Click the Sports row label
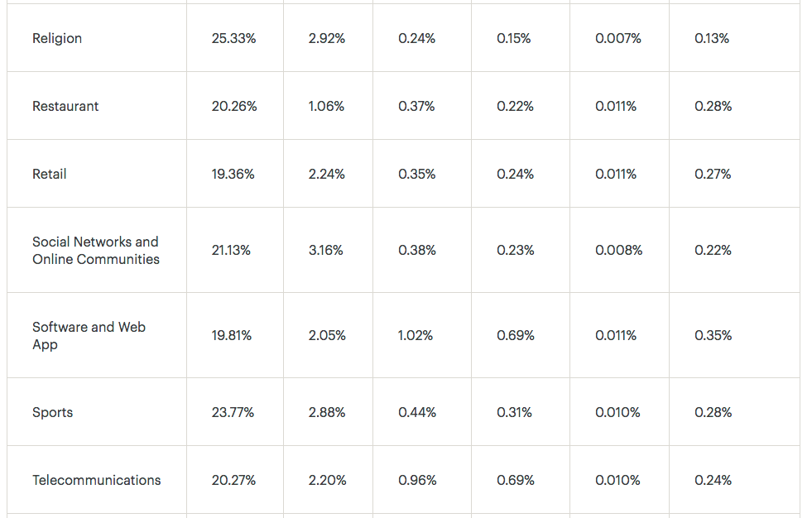812x518 pixels. [52, 412]
